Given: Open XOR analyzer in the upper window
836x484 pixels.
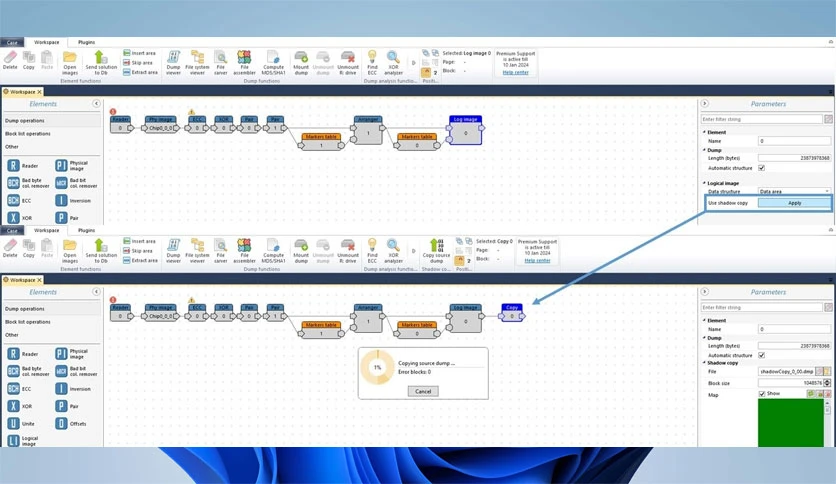Looking at the screenshot, I should [x=393, y=63].
